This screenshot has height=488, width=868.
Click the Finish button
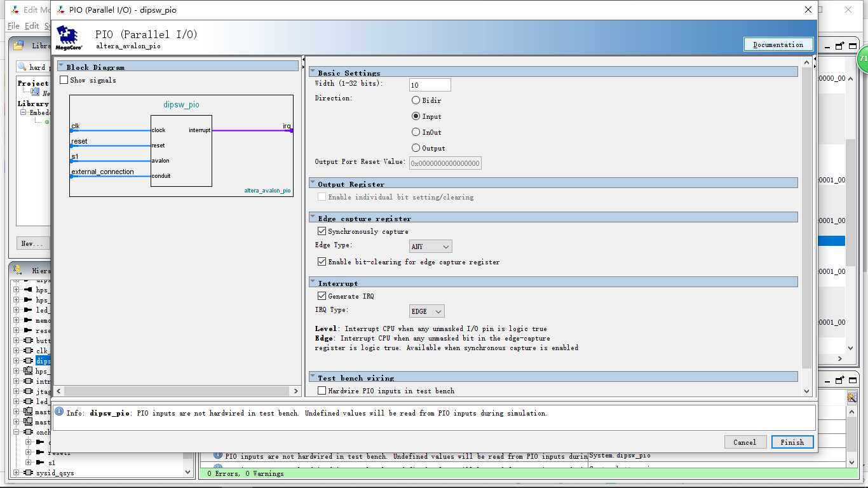792,442
